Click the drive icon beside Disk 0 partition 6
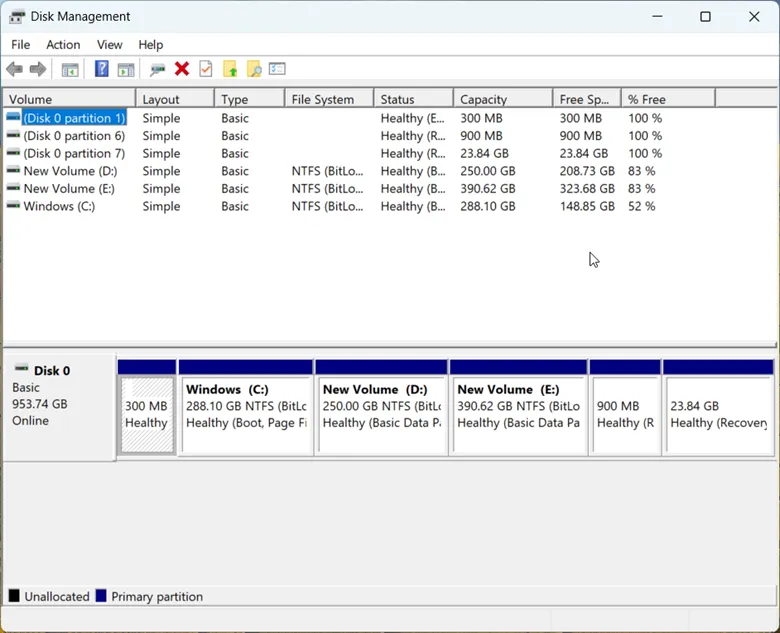Screen dimensions: 780x633 (x=13, y=135)
